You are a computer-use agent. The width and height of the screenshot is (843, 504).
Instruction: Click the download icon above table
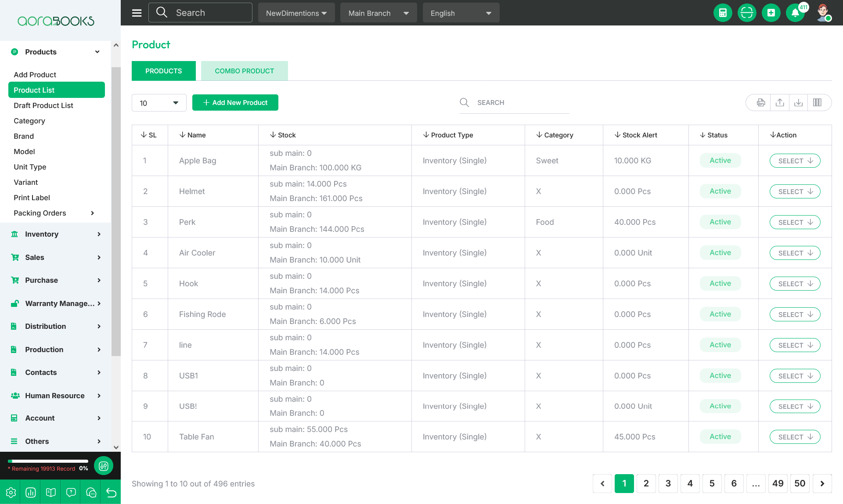[x=799, y=102]
